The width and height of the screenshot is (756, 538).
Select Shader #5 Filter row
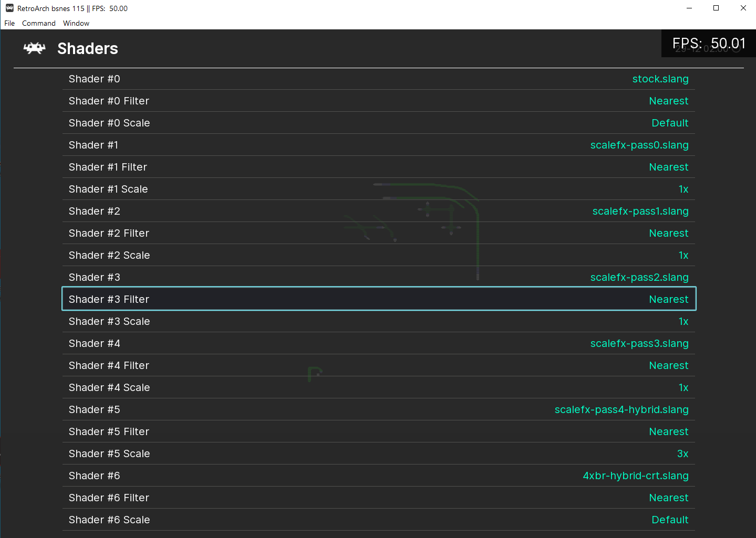pos(378,431)
